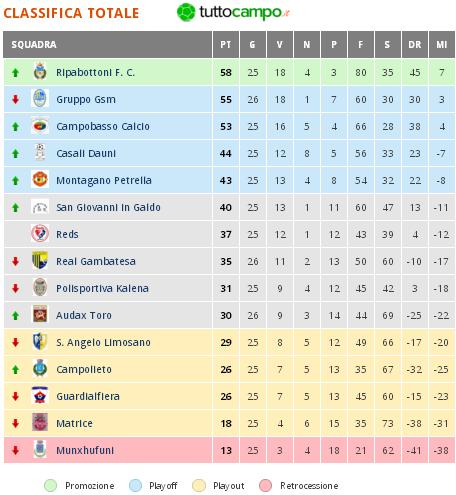Open the Munxhufuni team link
This screenshot has width=456, height=495.
click(x=85, y=450)
